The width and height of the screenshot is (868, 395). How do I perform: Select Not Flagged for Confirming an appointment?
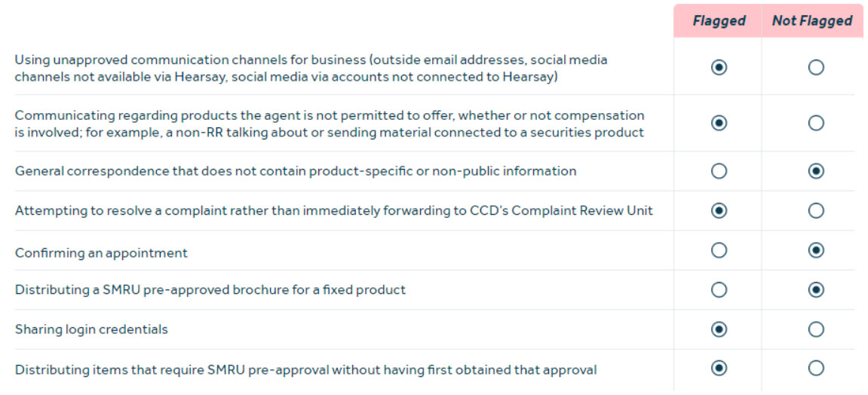[x=815, y=250]
